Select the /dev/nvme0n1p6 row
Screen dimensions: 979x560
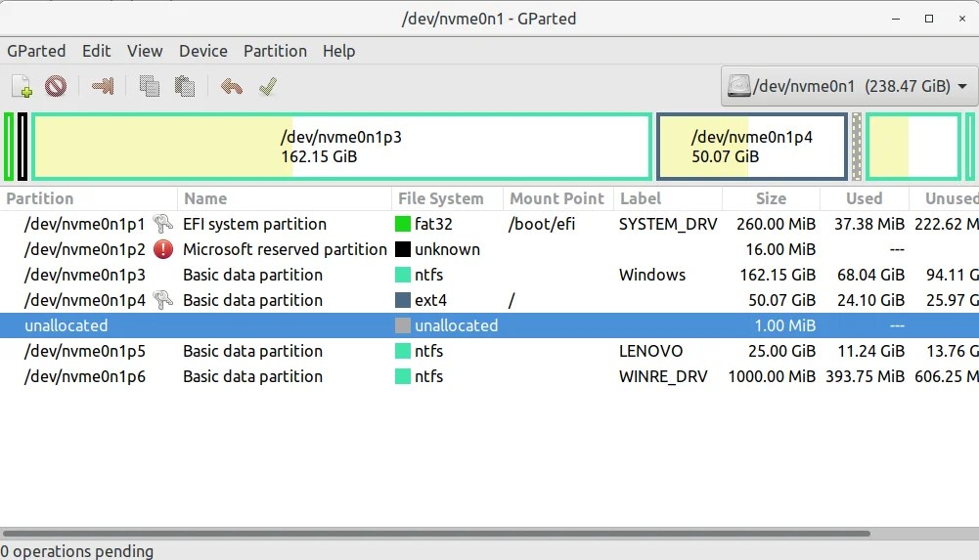point(489,376)
